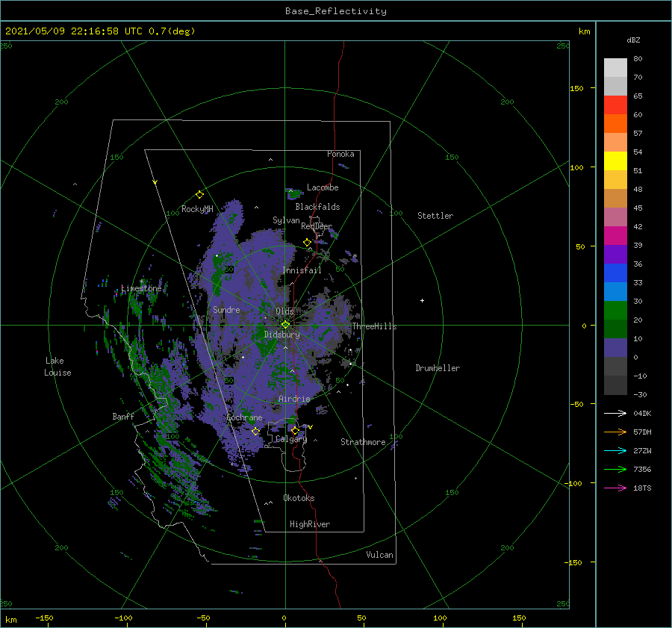Click the yellow radar site marker at Didsbury
The height and width of the screenshot is (628, 672).
click(x=285, y=325)
